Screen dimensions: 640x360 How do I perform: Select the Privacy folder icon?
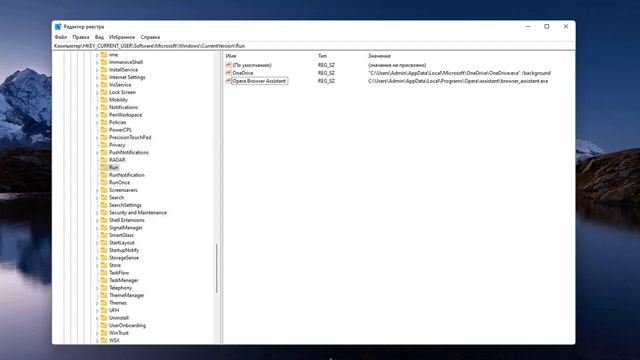point(104,145)
